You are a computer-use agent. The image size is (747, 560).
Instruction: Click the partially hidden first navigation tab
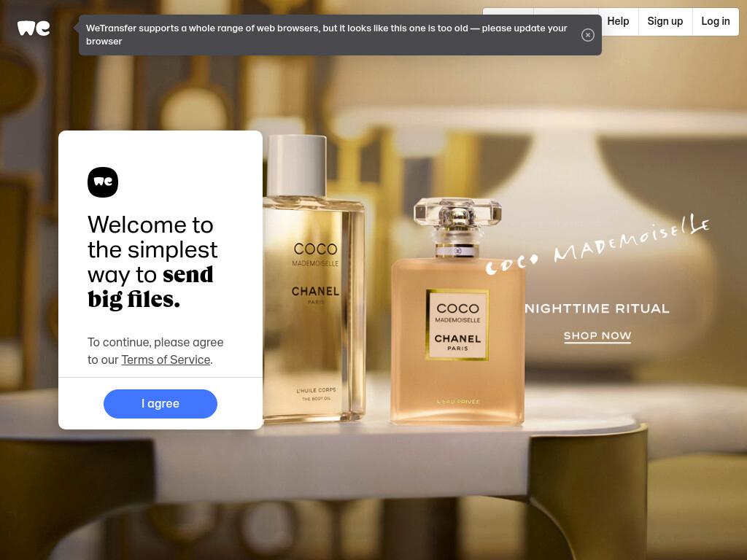[x=508, y=12]
